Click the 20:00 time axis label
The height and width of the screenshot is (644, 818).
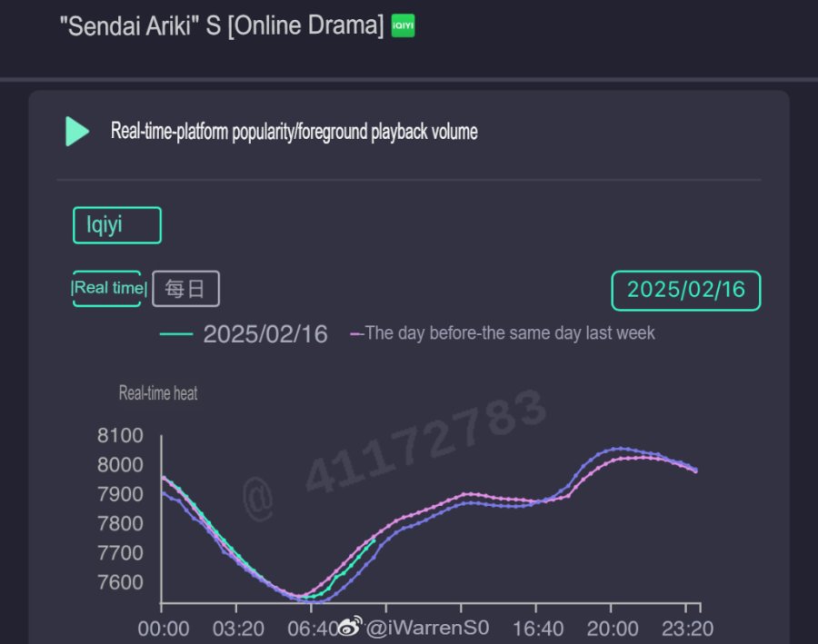pos(612,629)
